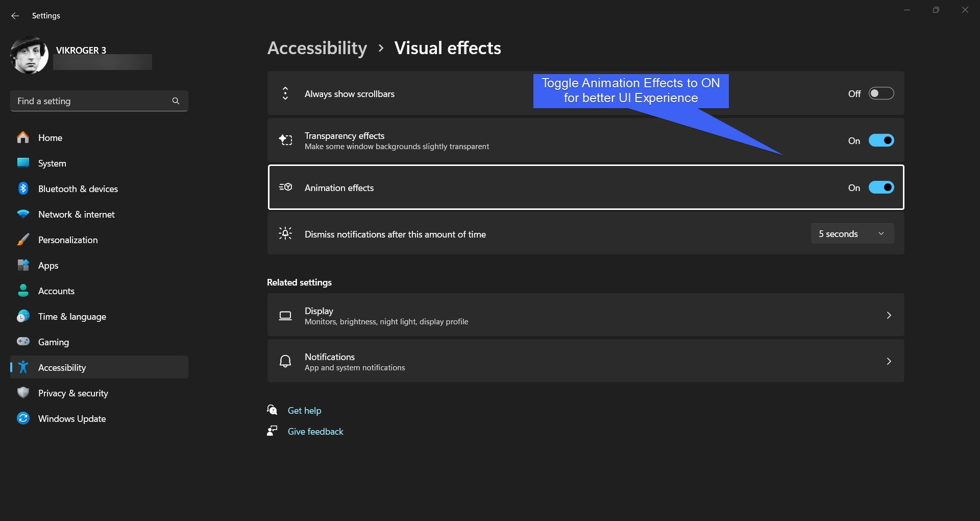
Task: Click the Give feedback link
Action: tap(315, 432)
